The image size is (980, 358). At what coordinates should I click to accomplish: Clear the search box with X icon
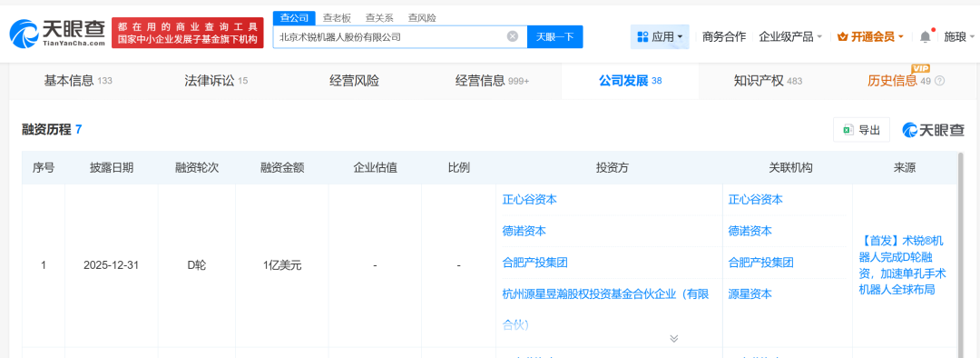click(513, 36)
